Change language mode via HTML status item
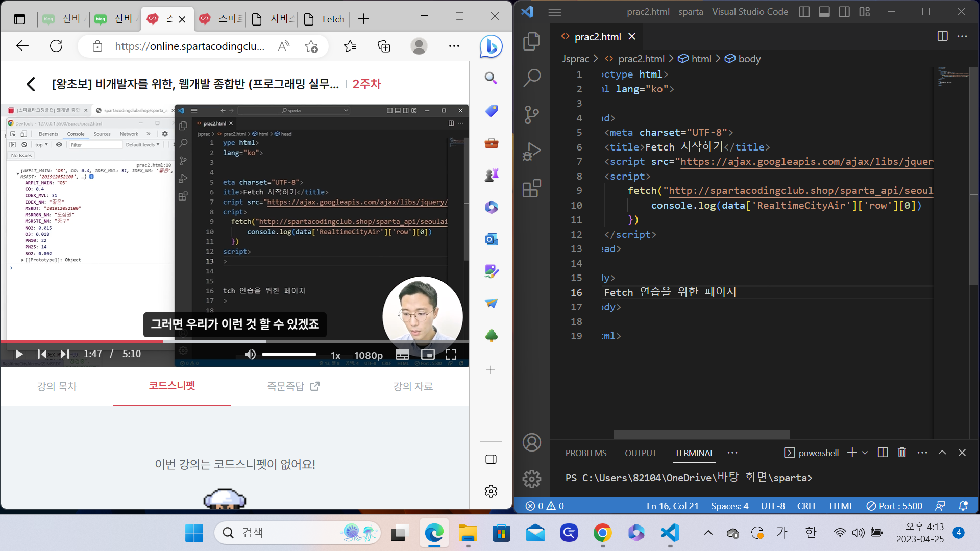This screenshot has height=551, width=980. pyautogui.click(x=841, y=506)
